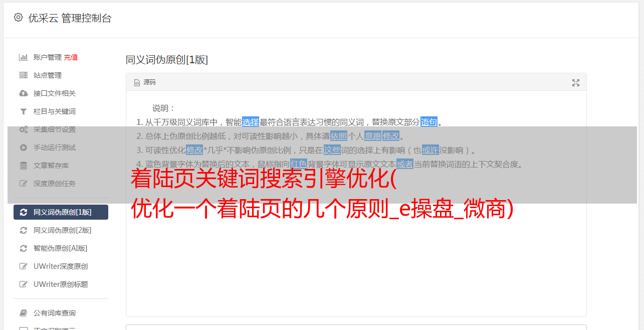The image size is (644, 330).
Task: Select 智能伪原创[AI版] in sidebar
Action: click(61, 248)
